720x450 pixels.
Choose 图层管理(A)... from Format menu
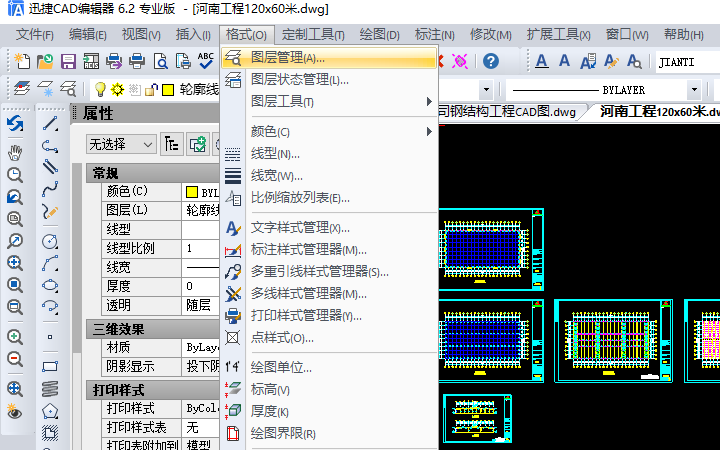point(329,58)
